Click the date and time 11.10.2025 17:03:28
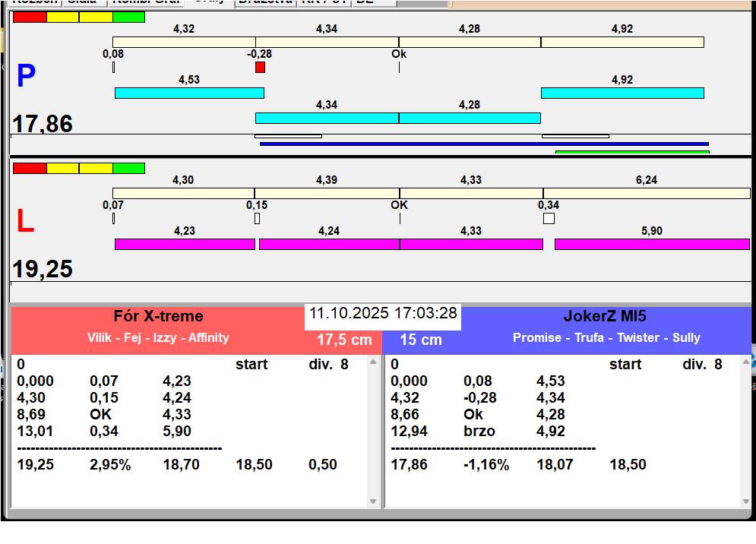 point(383,313)
